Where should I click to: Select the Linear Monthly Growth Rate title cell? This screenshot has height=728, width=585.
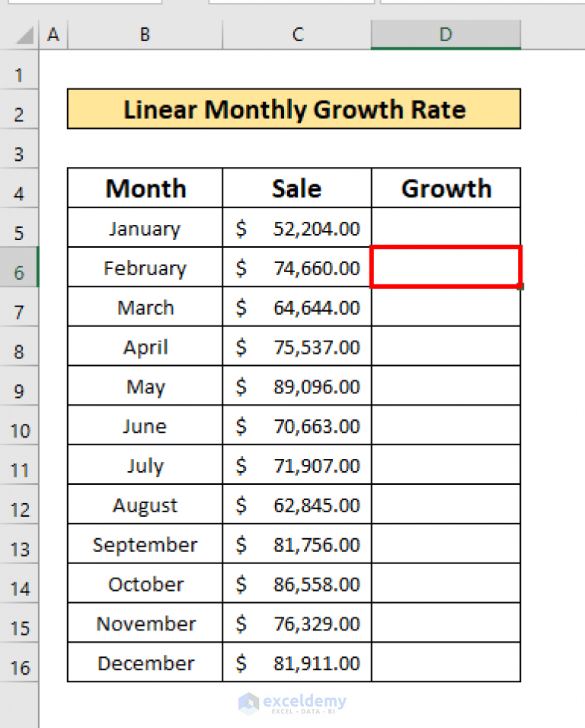tap(294, 109)
